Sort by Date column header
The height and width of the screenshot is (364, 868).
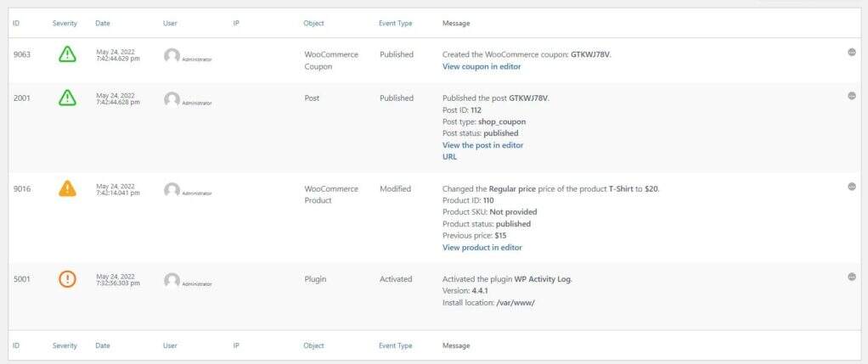[103, 23]
